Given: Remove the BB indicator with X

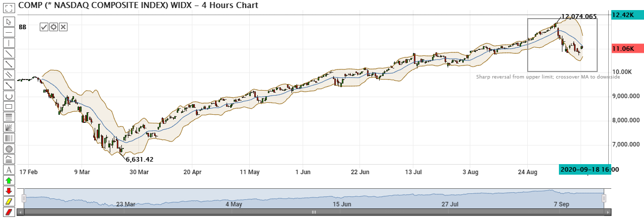Looking at the screenshot, I should pyautogui.click(x=63, y=27).
